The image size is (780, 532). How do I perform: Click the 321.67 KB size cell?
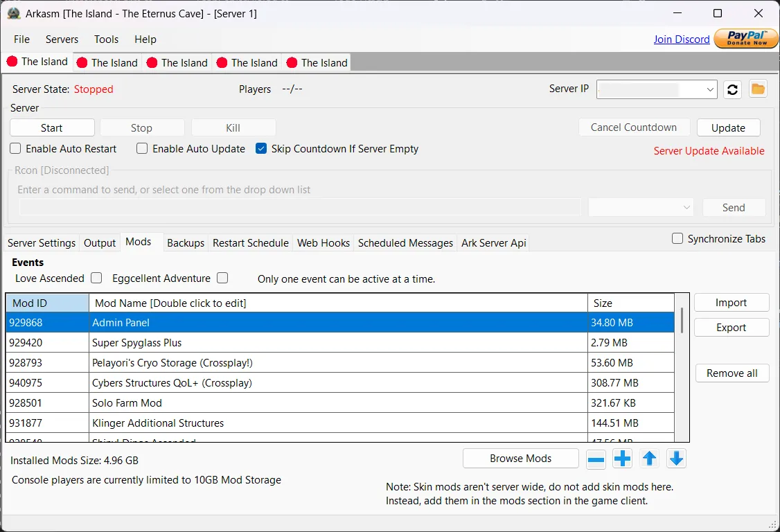(x=631, y=403)
